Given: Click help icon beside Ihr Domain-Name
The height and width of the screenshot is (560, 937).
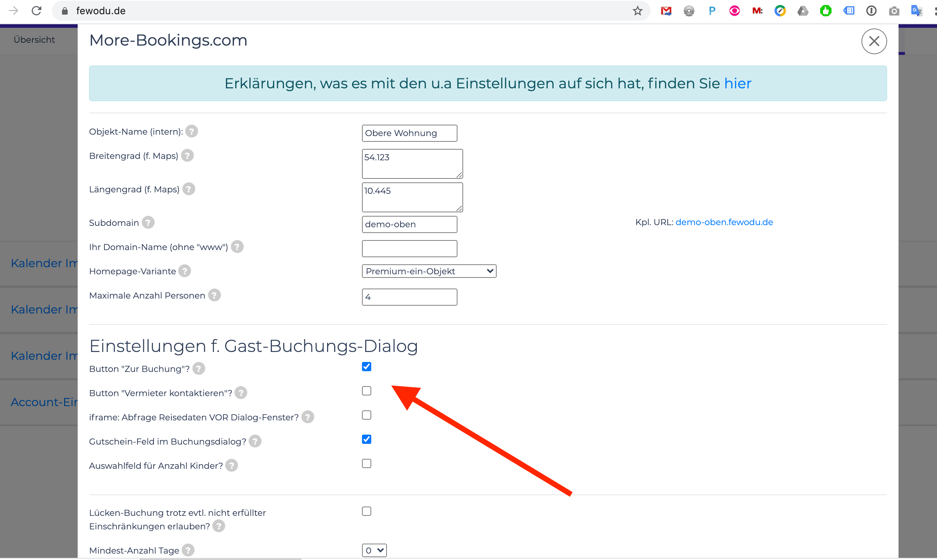Looking at the screenshot, I should [x=237, y=247].
